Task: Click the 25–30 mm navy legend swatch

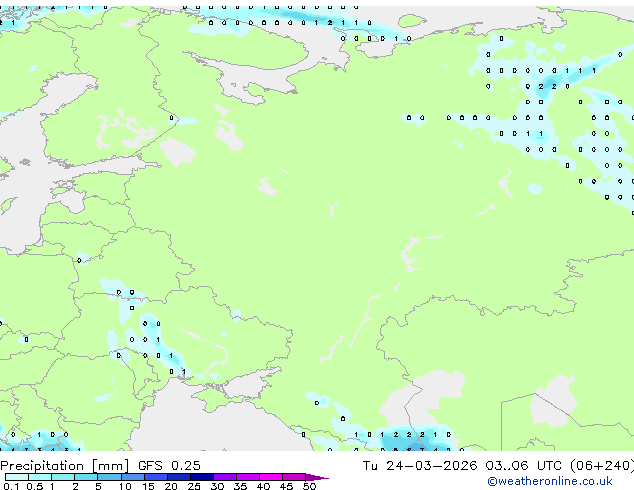Action: click(202, 477)
